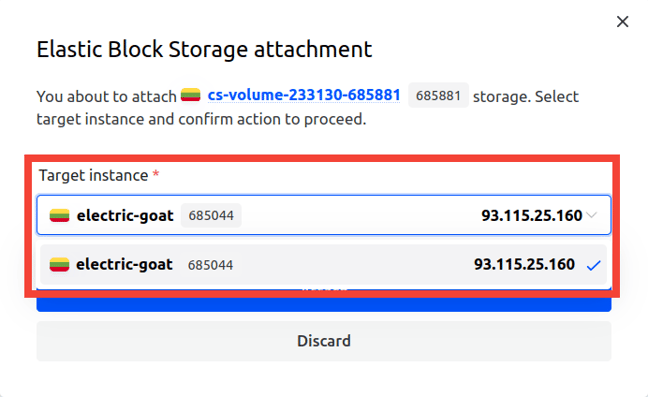Collapse the Target instance dropdown via chevron
The width and height of the screenshot is (648, 397).
592,215
